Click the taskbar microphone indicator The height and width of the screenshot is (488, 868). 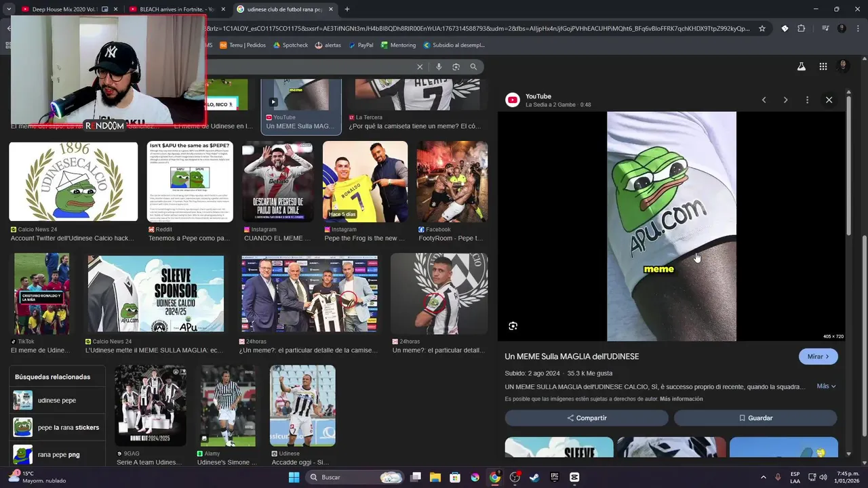point(778,477)
